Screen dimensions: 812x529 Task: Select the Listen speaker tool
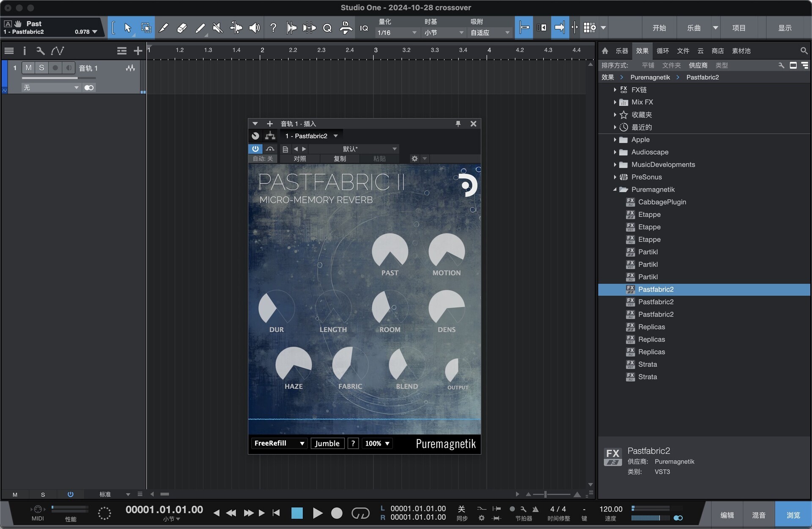coord(254,28)
